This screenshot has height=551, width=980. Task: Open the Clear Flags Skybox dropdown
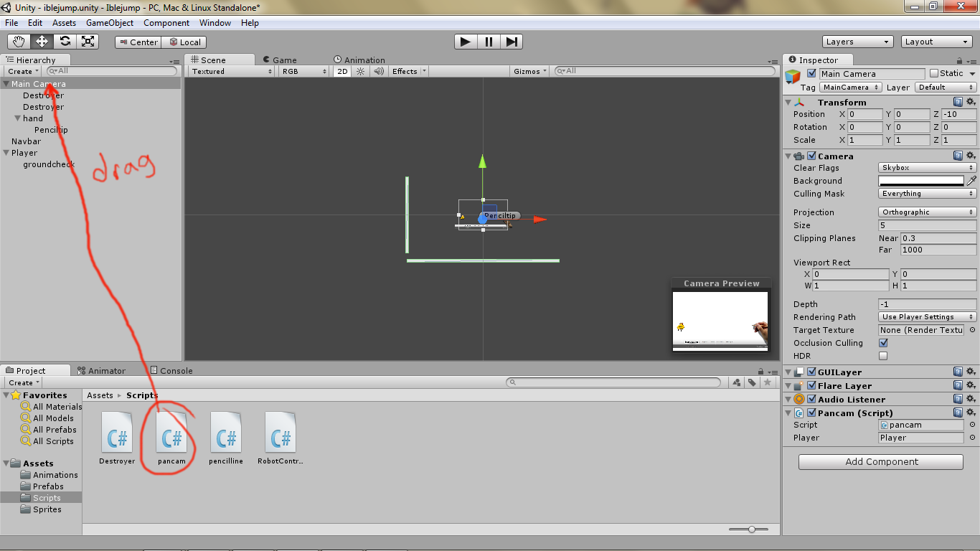click(x=927, y=167)
